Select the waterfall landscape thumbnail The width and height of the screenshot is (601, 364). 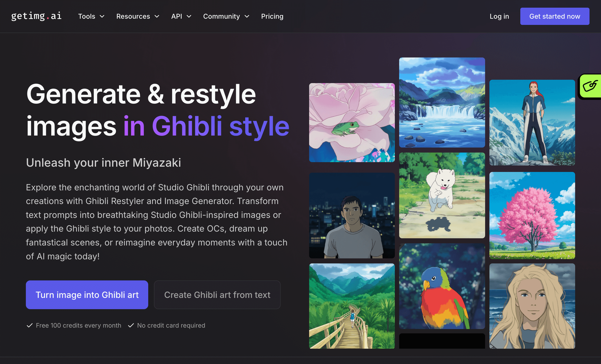tap(442, 102)
